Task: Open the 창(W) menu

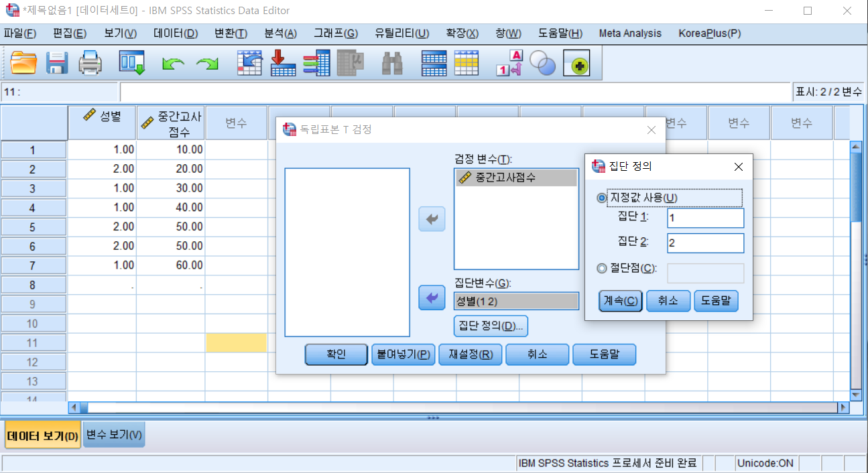Action: (x=508, y=33)
